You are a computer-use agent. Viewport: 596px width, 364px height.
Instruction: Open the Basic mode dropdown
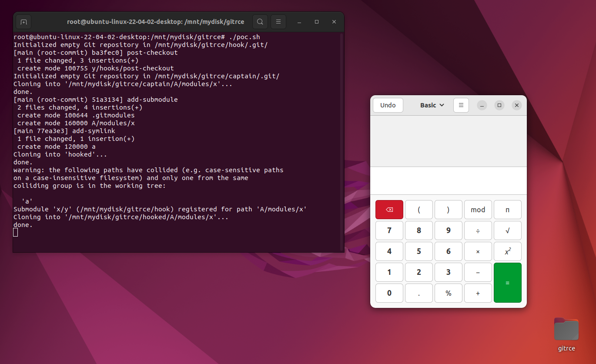pyautogui.click(x=431, y=105)
